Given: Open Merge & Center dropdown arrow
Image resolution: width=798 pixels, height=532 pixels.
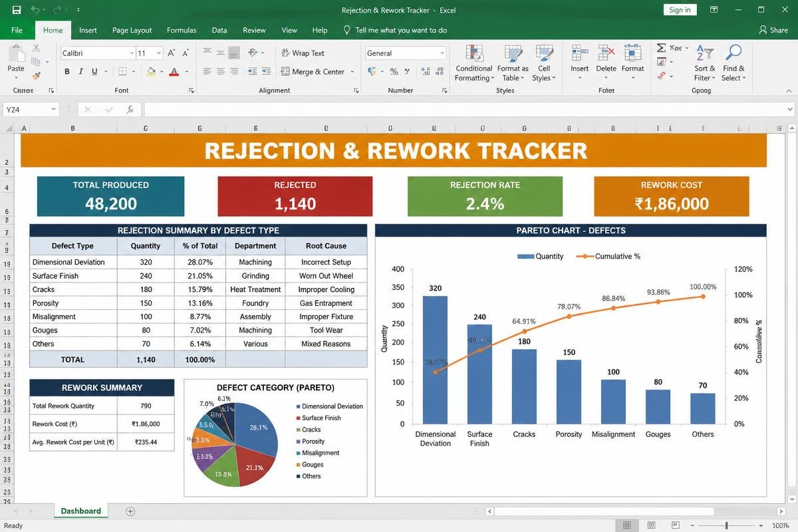Looking at the screenshot, I should (x=352, y=72).
